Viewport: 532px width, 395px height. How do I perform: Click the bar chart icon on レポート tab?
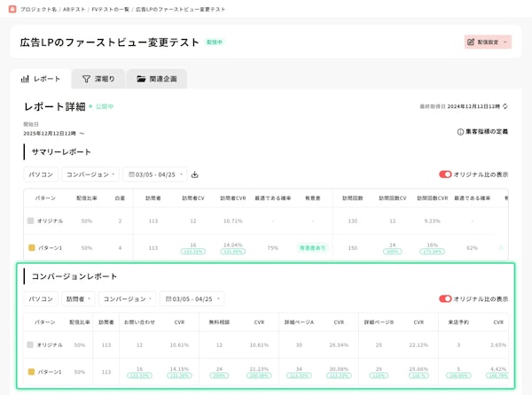pyautogui.click(x=25, y=79)
